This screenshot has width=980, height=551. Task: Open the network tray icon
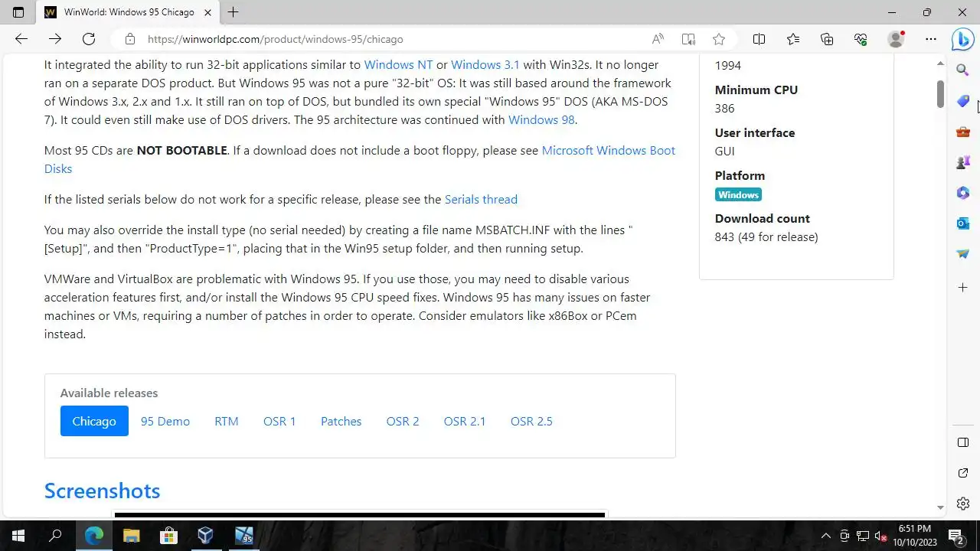pyautogui.click(x=863, y=536)
